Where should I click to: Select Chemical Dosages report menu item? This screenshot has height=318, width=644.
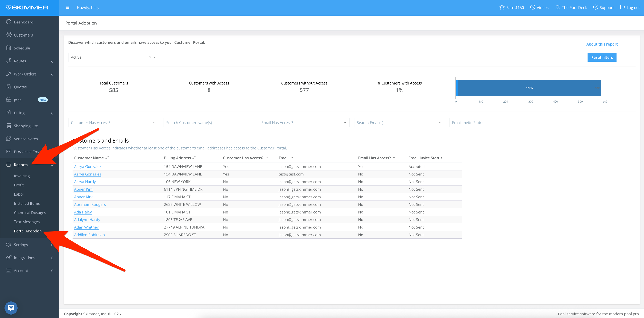point(30,213)
